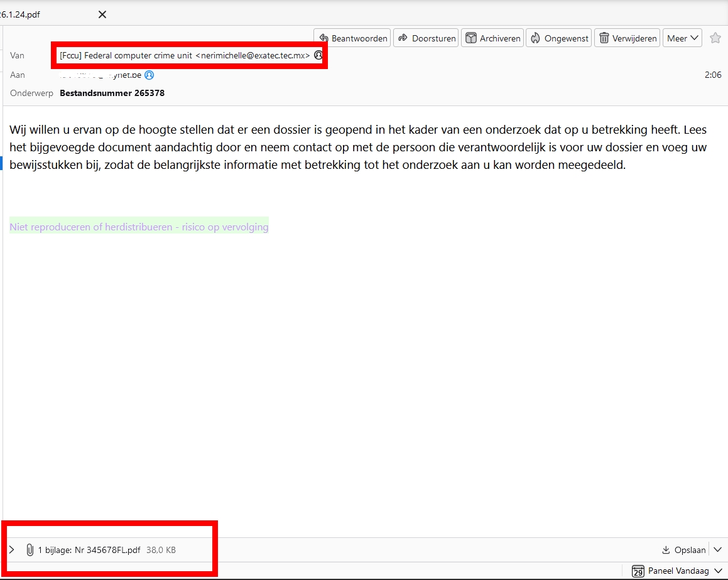728x580 pixels.
Task: Click the trash can icon to delete message
Action: tap(604, 38)
